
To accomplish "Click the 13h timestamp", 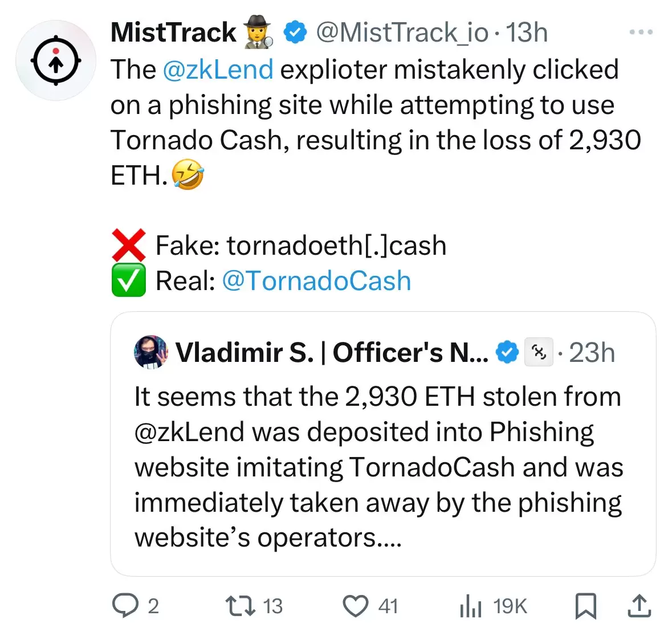I will (526, 32).
